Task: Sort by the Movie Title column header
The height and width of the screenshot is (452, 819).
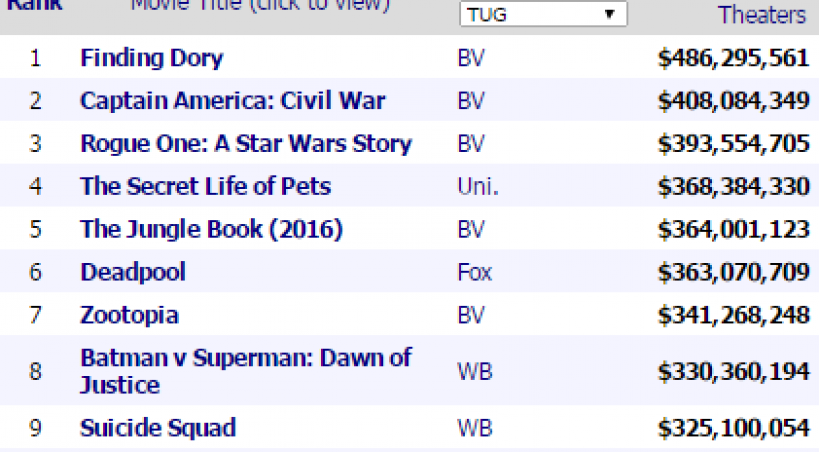Action: pyautogui.click(x=260, y=5)
